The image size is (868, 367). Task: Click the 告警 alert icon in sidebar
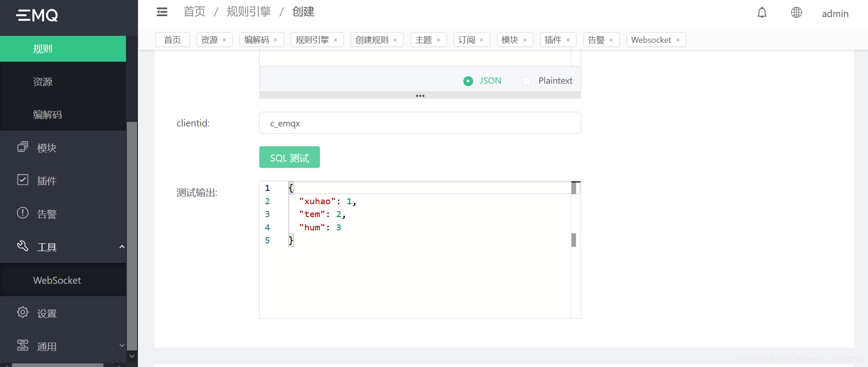tap(23, 213)
